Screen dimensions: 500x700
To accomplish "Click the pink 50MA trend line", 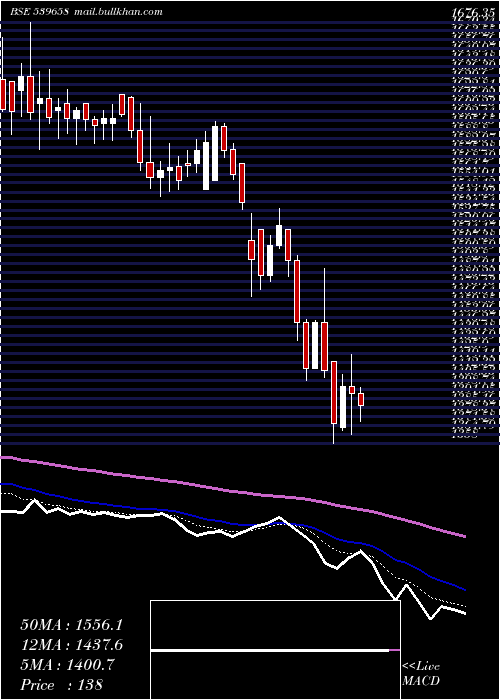I will click(x=232, y=491).
